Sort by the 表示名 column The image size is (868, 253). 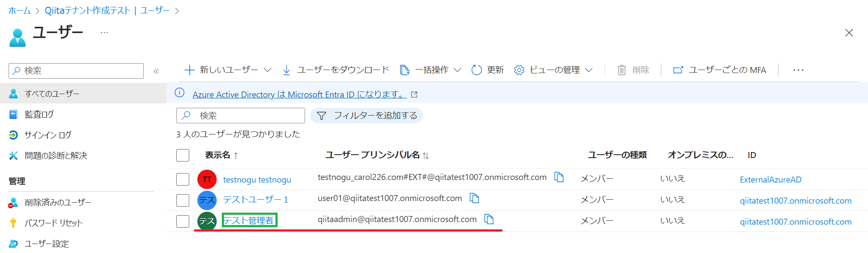pyautogui.click(x=221, y=155)
